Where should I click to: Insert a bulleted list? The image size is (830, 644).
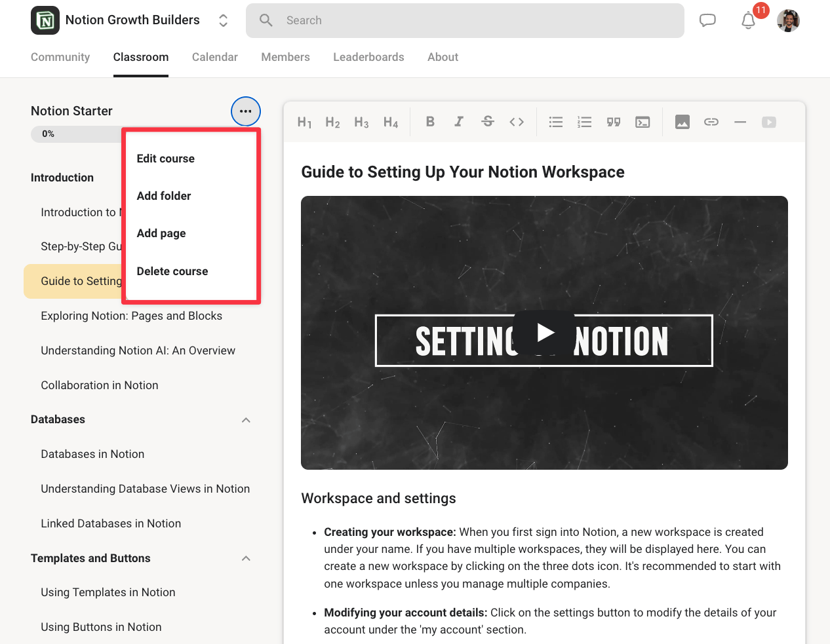tap(555, 122)
